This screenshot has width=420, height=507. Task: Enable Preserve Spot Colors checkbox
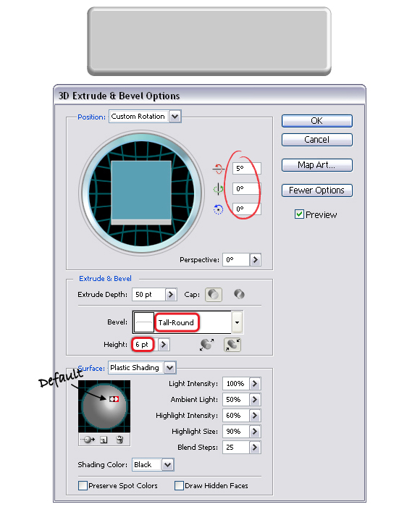[83, 485]
